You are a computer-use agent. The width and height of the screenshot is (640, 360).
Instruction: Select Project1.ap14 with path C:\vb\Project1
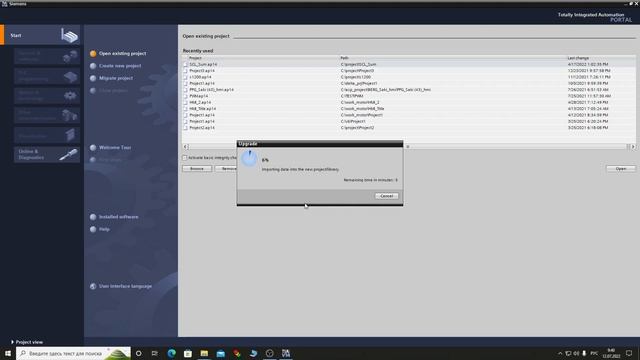[x=409, y=121]
